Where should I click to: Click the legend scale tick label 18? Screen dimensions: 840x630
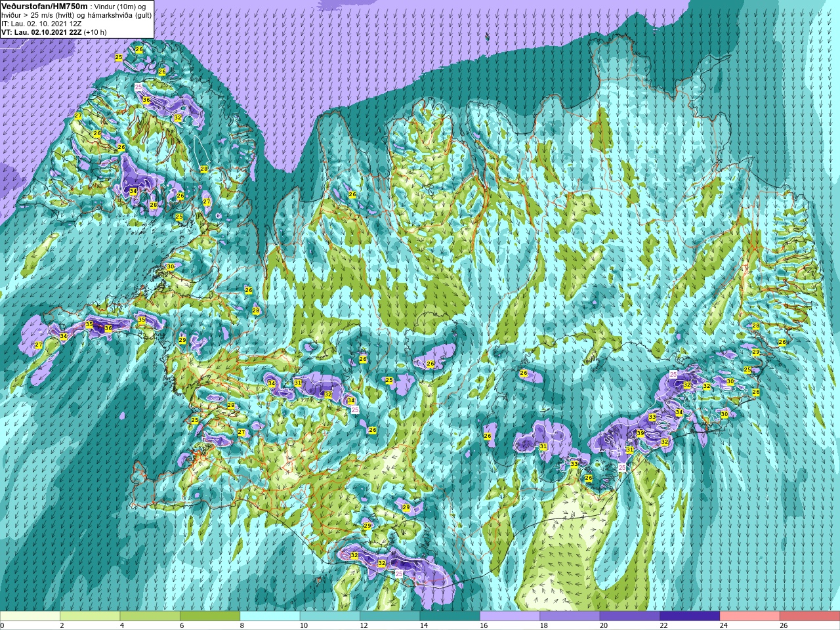543,625
